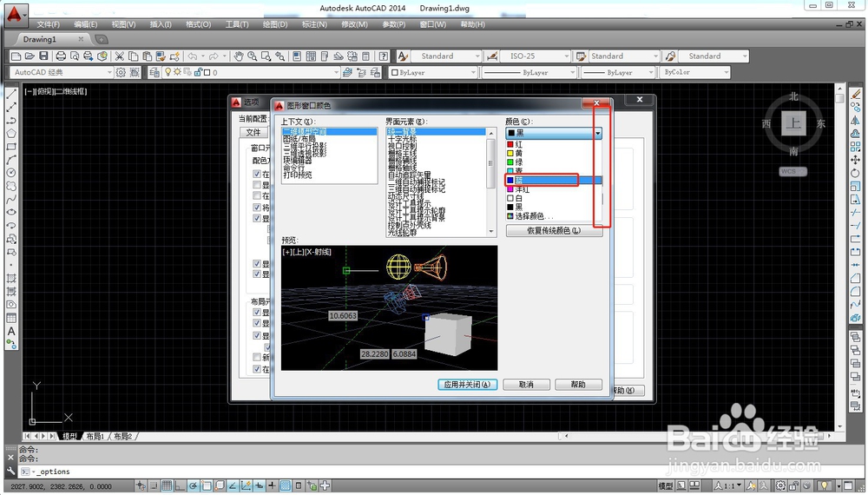Click the 文件 tab in Options dialog
Viewport: 868px width, 495px height.
tap(253, 132)
